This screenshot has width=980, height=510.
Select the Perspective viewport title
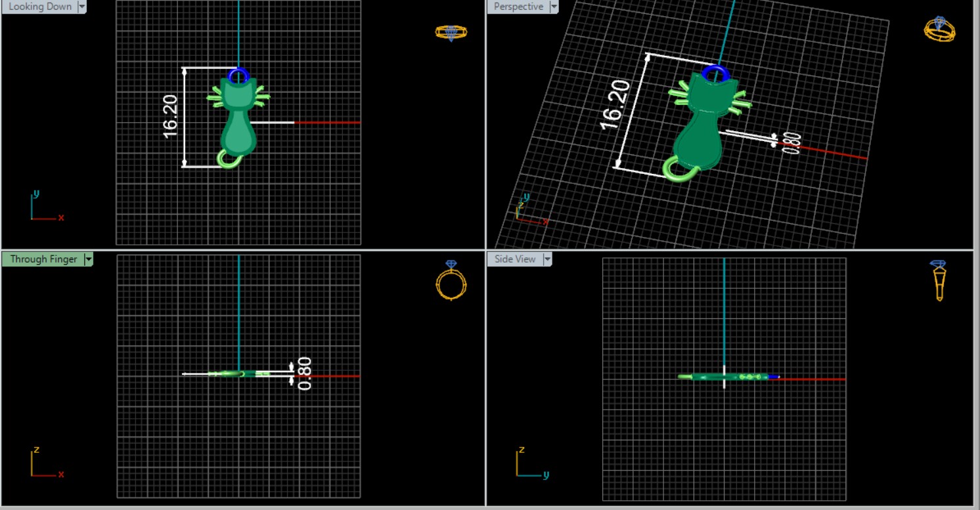tap(518, 7)
